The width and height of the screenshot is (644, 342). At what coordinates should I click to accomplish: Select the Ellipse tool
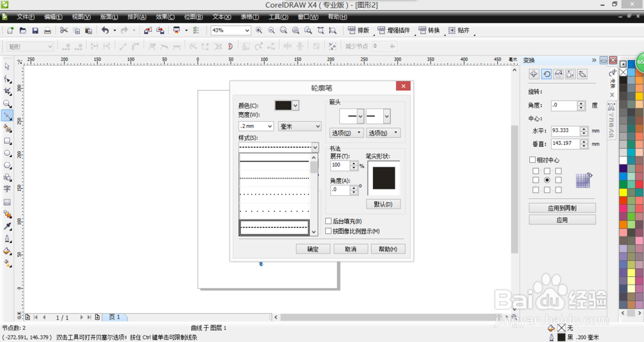pos(7,153)
